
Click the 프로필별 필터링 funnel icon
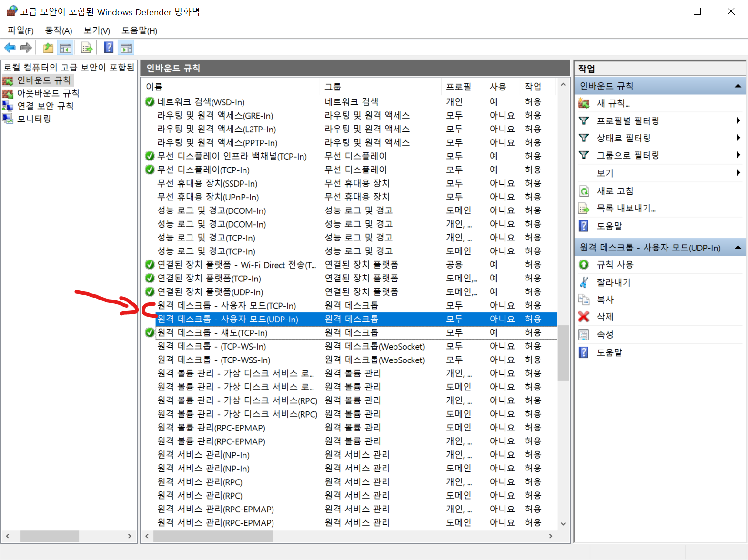(584, 120)
